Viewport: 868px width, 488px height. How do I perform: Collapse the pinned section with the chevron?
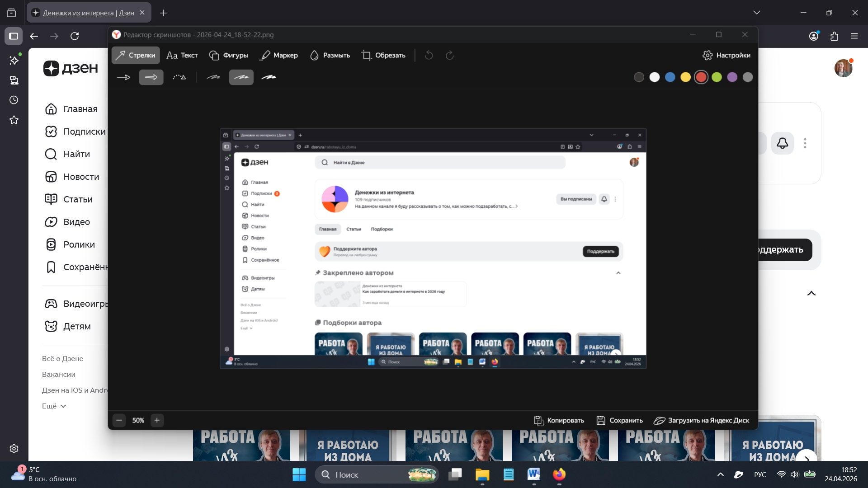(811, 293)
